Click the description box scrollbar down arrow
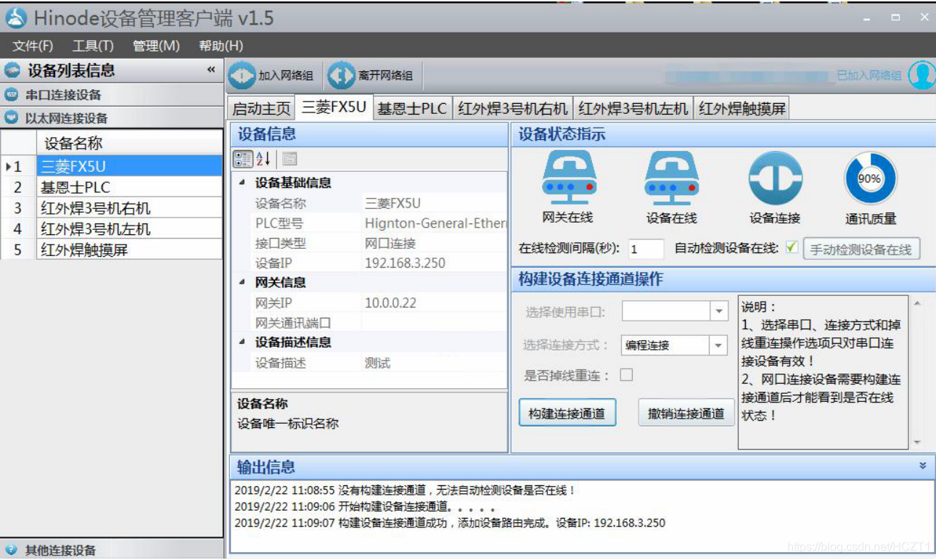 [917, 442]
